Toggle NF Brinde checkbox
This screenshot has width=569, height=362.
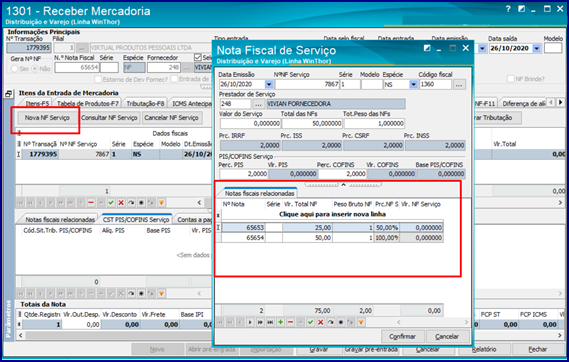pos(511,79)
